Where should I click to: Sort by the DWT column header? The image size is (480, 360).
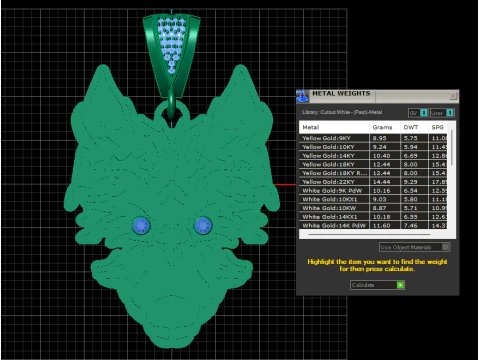[414, 127]
